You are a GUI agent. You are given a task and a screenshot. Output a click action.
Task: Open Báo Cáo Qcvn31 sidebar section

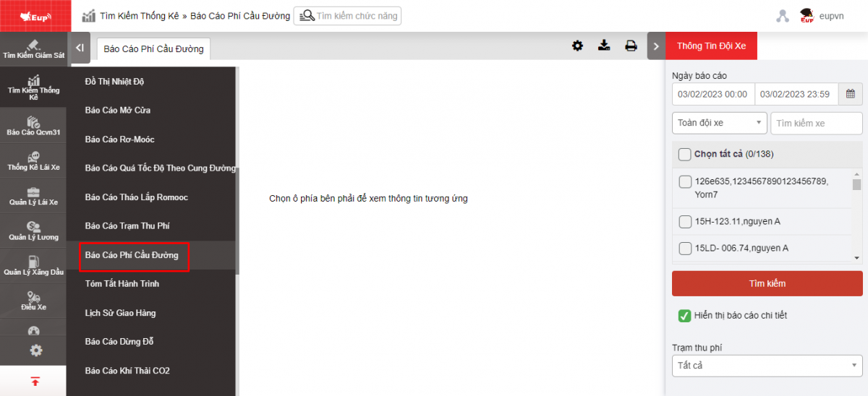33,125
